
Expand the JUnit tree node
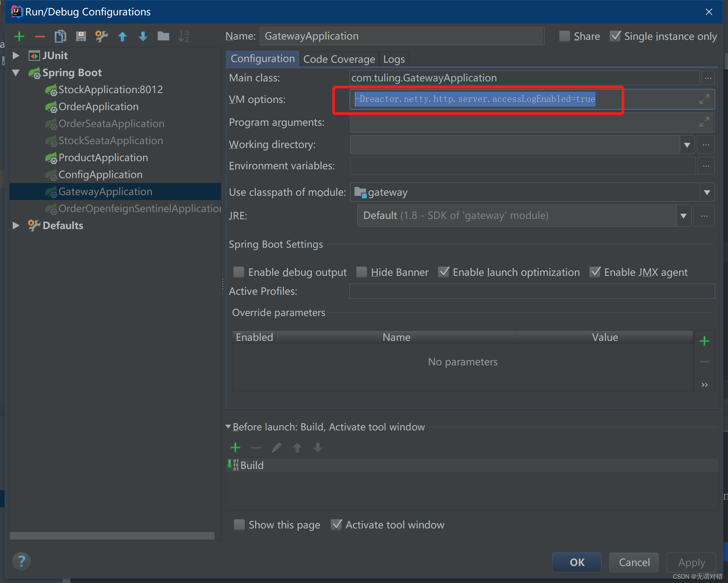click(16, 55)
